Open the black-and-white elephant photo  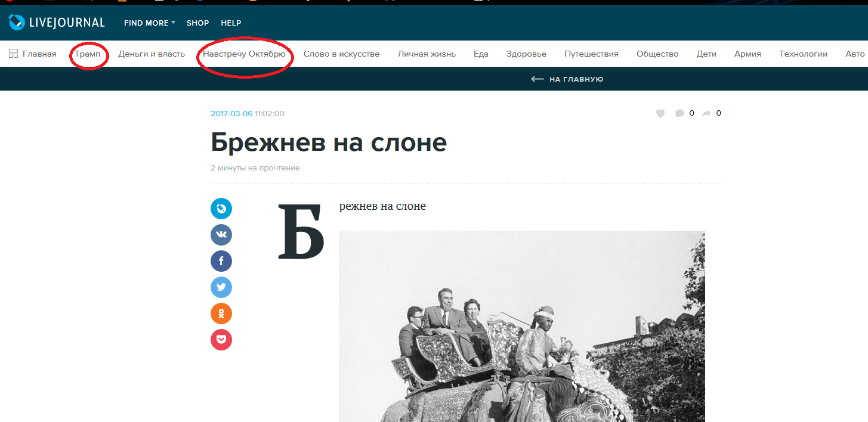(522, 326)
